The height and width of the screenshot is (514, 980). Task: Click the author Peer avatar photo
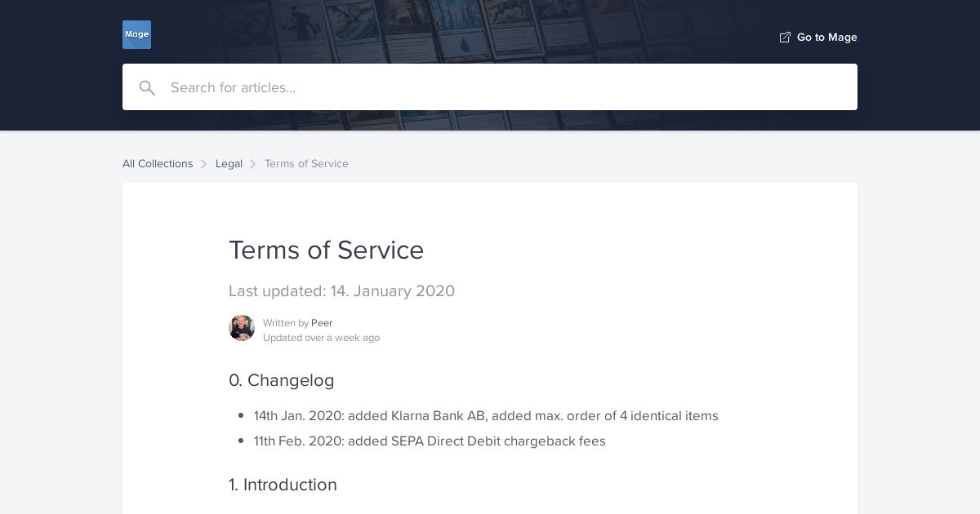click(242, 328)
